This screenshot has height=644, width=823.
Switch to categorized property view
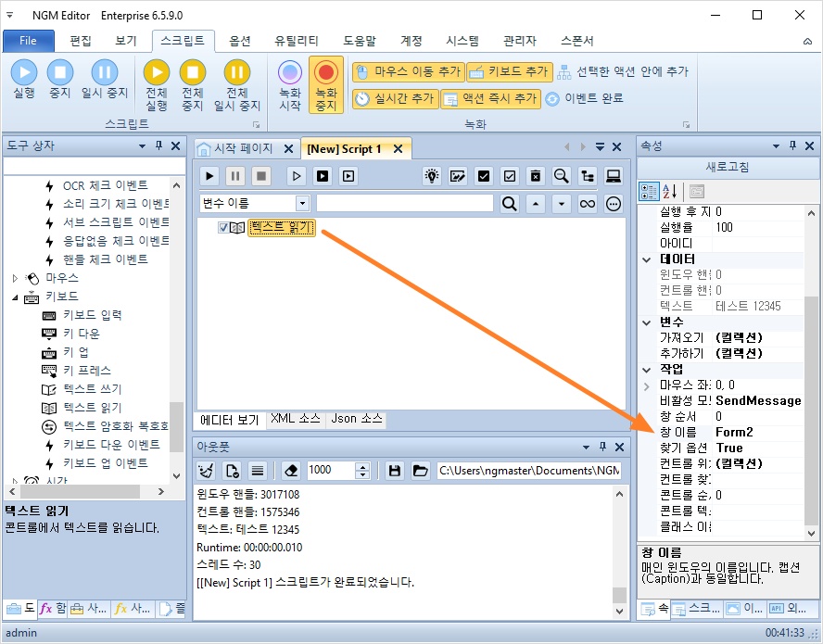tap(649, 192)
